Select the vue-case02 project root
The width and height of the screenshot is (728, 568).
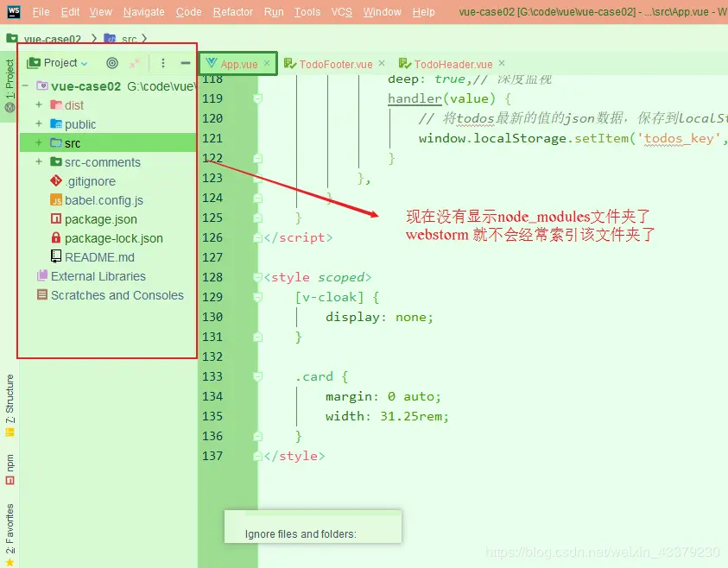[x=85, y=86]
